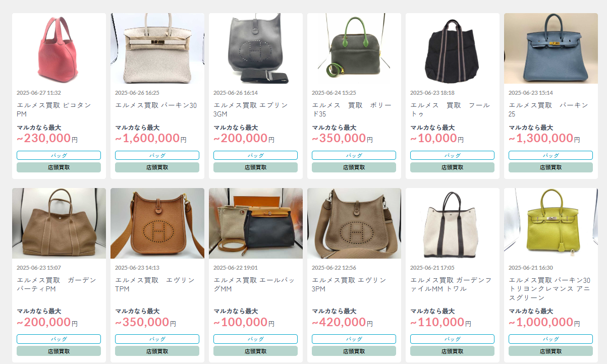Open the canvas Garden File MM tote image
The image size is (607, 364).
tap(453, 223)
